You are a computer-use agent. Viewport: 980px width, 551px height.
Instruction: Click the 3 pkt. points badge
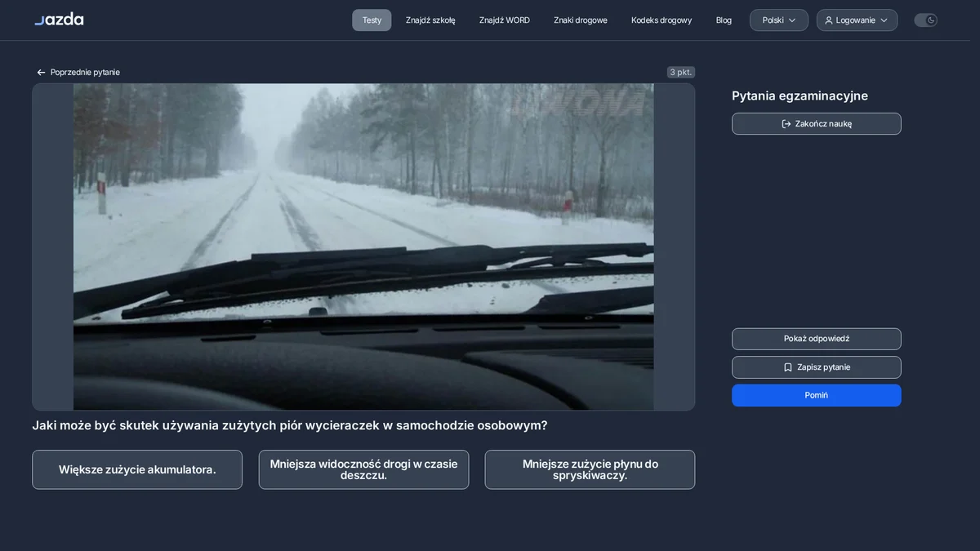(681, 72)
